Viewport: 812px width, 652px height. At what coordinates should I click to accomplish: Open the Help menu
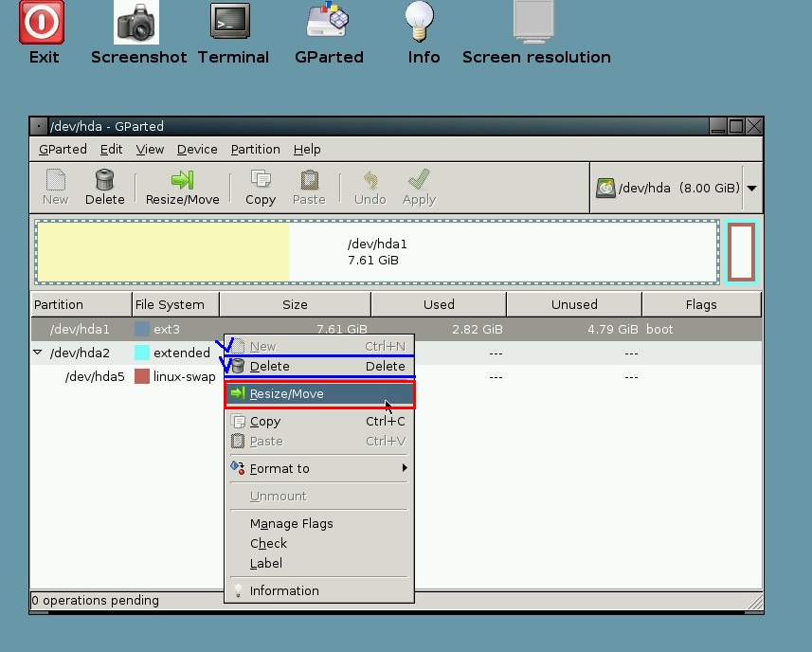tap(307, 149)
